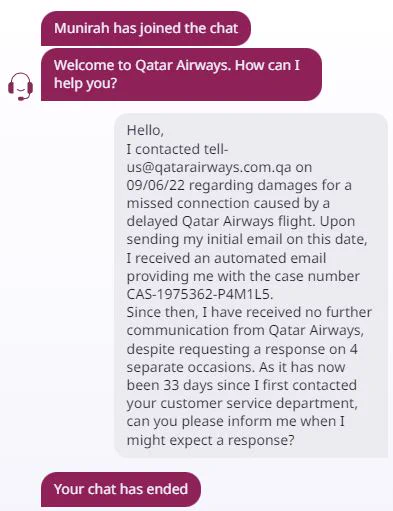
Task: Click the line starting 'Since then, I have'
Action: 249,312
